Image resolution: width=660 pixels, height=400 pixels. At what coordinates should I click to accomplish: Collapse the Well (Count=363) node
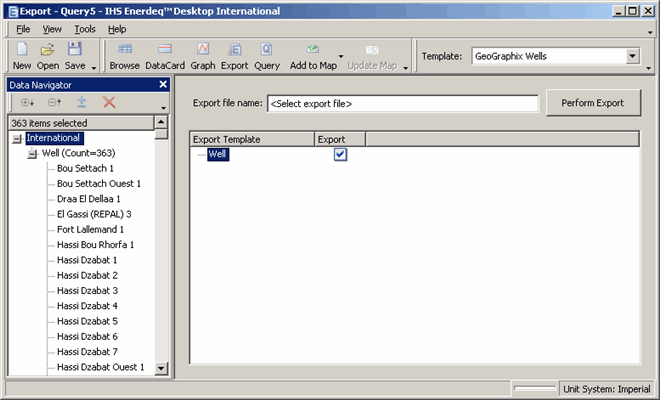point(32,154)
